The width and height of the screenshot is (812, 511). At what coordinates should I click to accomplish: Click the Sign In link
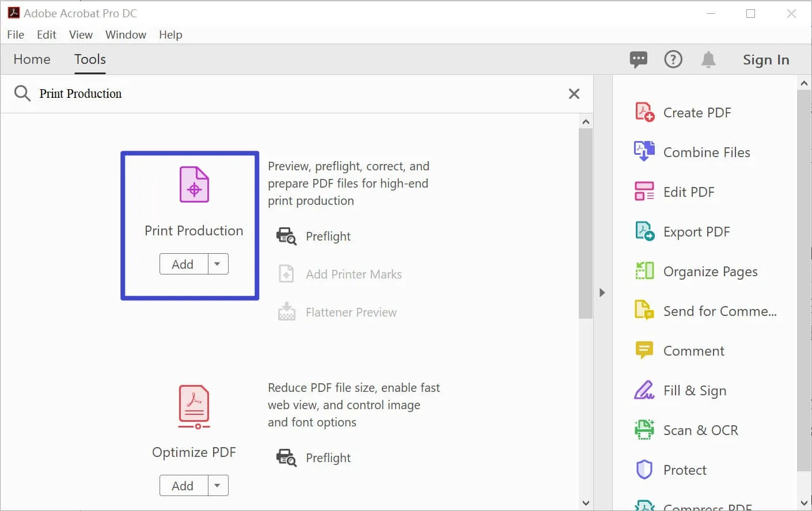(x=766, y=60)
